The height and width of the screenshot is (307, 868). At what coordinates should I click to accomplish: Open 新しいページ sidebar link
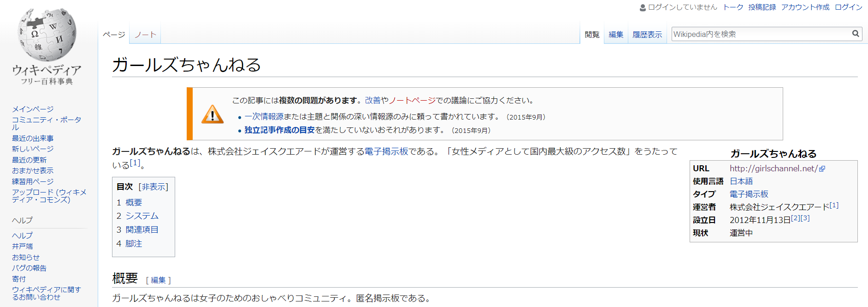click(x=33, y=149)
